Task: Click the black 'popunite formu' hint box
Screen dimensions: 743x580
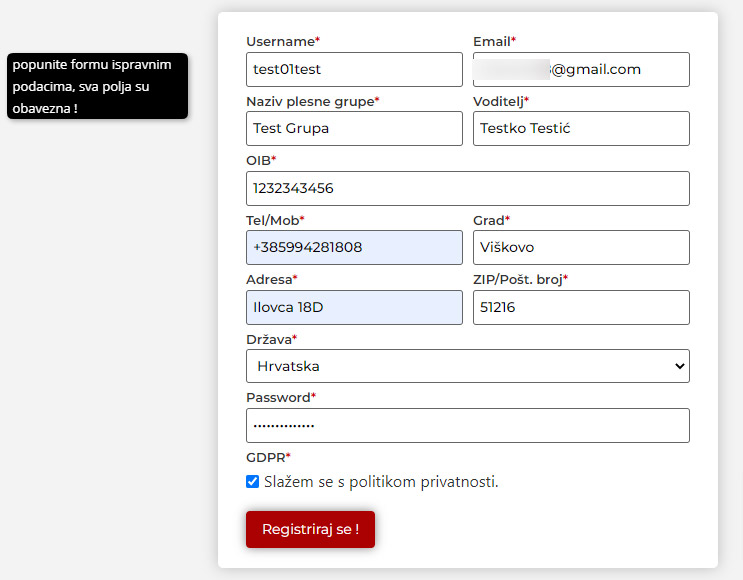Action: click(x=97, y=86)
